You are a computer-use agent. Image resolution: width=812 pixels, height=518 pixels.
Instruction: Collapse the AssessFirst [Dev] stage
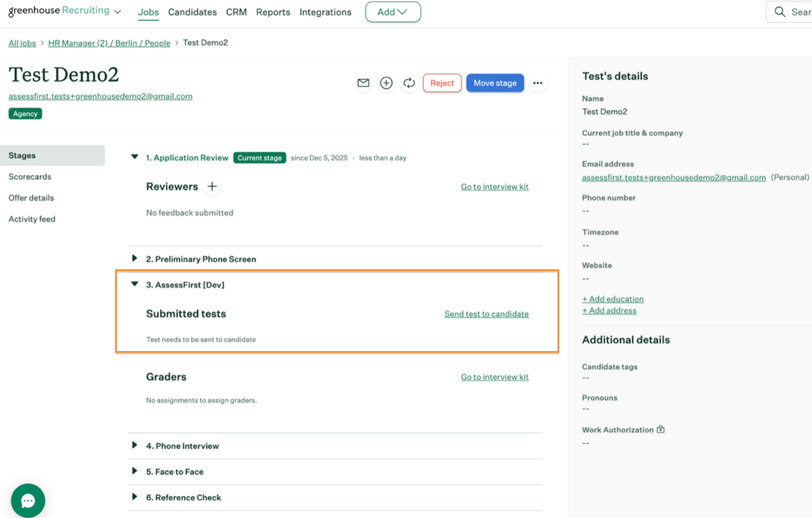coord(134,285)
